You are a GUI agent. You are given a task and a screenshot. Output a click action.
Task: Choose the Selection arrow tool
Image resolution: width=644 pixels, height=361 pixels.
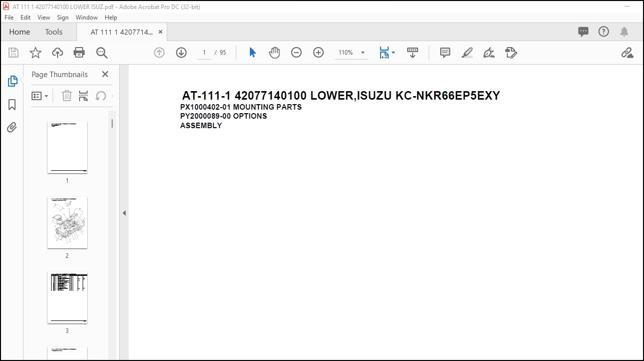pyautogui.click(x=252, y=53)
